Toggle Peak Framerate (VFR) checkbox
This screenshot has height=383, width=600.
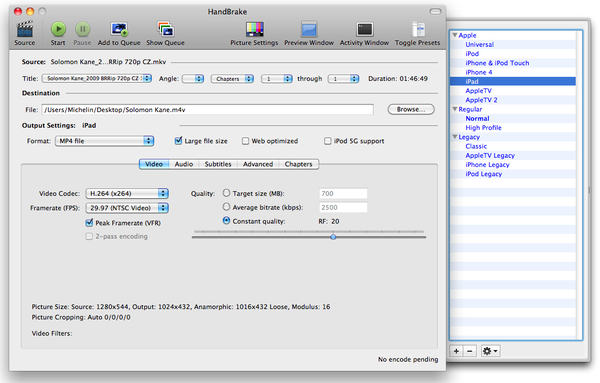click(x=89, y=223)
